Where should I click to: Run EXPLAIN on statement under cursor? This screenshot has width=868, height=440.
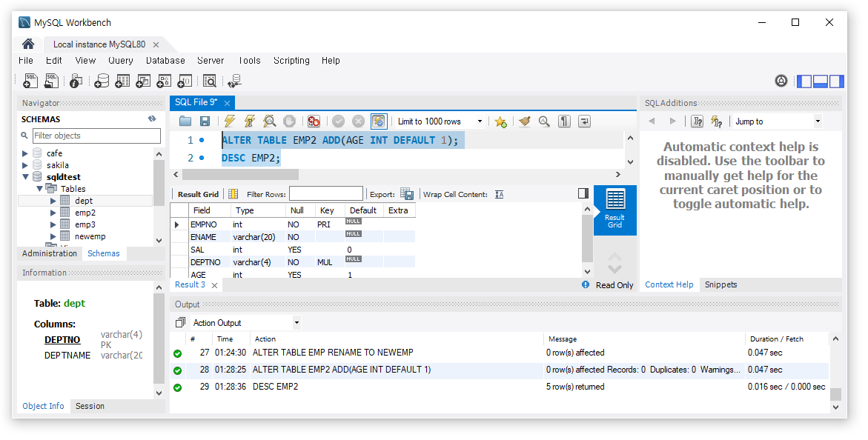[x=270, y=121]
